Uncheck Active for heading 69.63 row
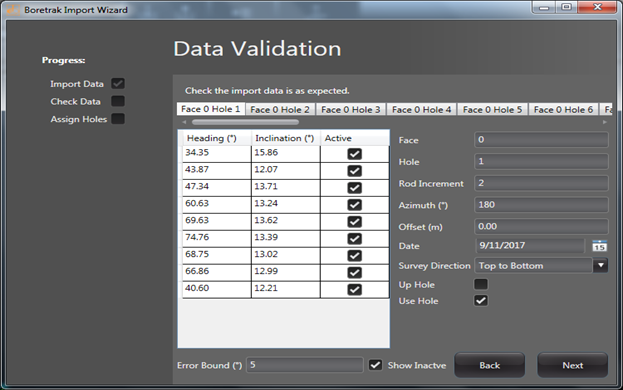Viewport: 623px width, 390px height. [x=354, y=222]
